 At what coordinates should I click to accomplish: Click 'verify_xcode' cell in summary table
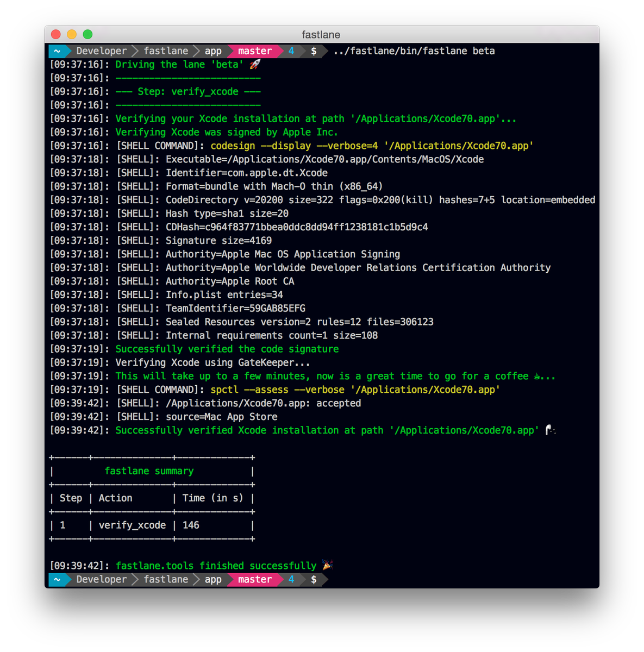(132, 525)
